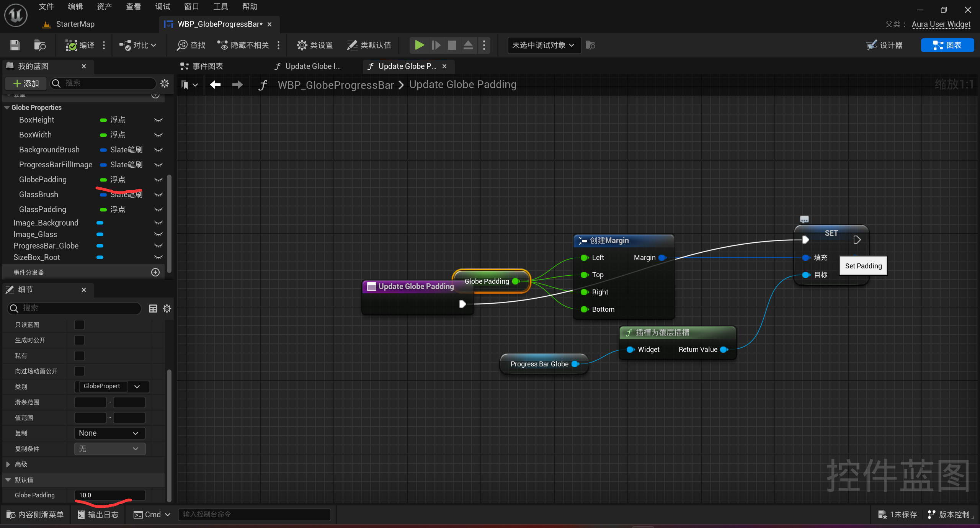This screenshot has width=980, height=528.
Task: Open Details panel settings gear
Action: click(167, 309)
